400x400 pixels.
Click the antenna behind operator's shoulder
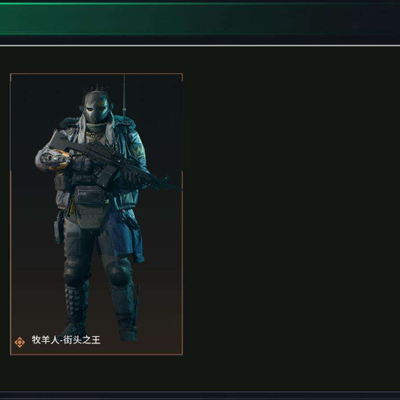click(124, 95)
